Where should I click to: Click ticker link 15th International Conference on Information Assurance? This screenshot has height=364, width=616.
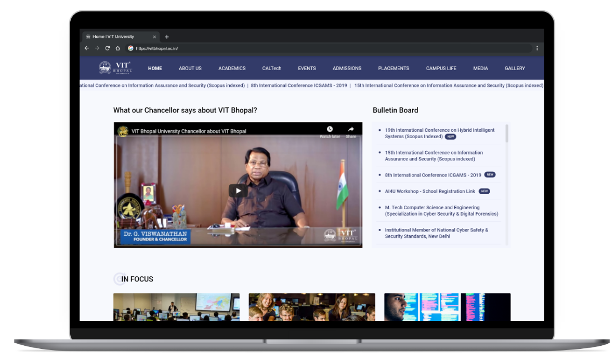click(449, 86)
